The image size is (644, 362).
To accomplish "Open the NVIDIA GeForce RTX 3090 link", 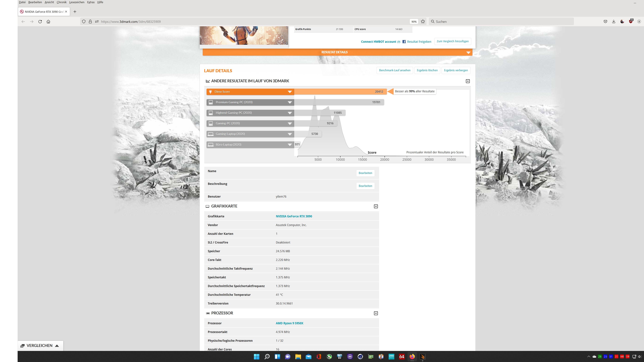I will click(x=294, y=216).
